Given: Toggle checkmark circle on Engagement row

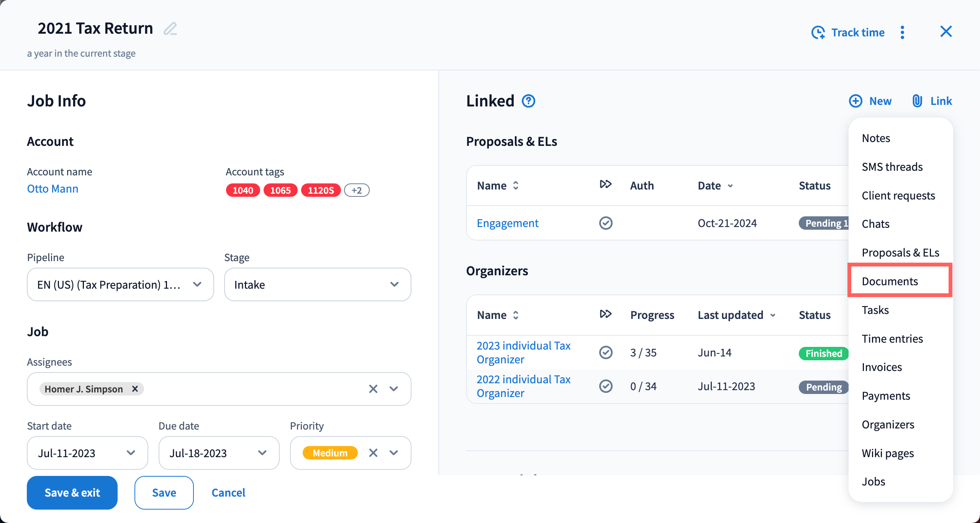Looking at the screenshot, I should pos(606,223).
